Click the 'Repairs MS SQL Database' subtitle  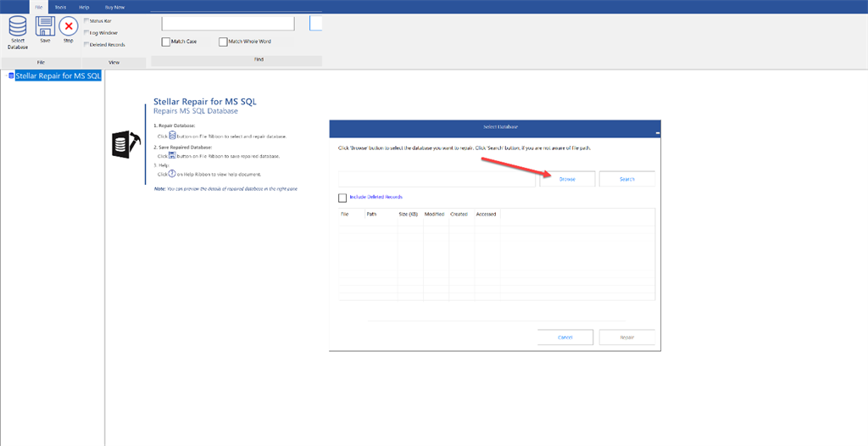point(196,111)
